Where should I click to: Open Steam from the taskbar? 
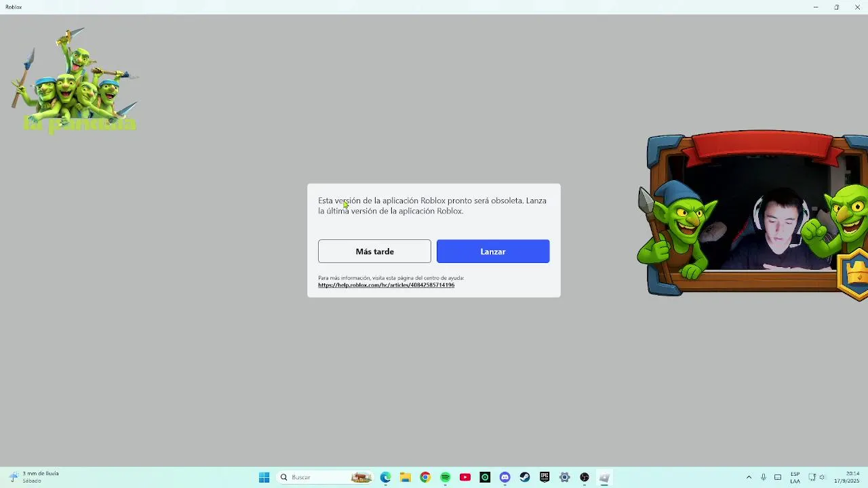pyautogui.click(x=525, y=477)
